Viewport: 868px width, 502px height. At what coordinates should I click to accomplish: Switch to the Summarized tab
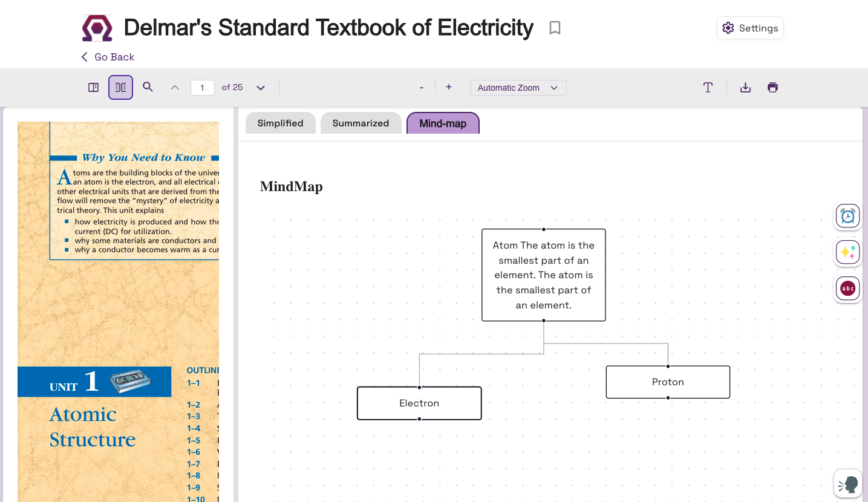[x=361, y=123]
